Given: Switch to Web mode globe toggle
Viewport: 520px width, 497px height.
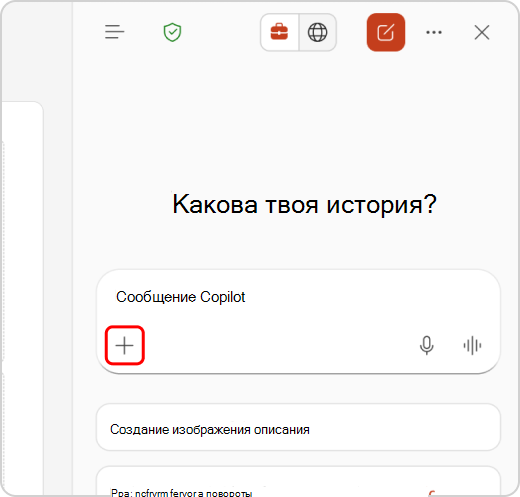Looking at the screenshot, I should [317, 32].
